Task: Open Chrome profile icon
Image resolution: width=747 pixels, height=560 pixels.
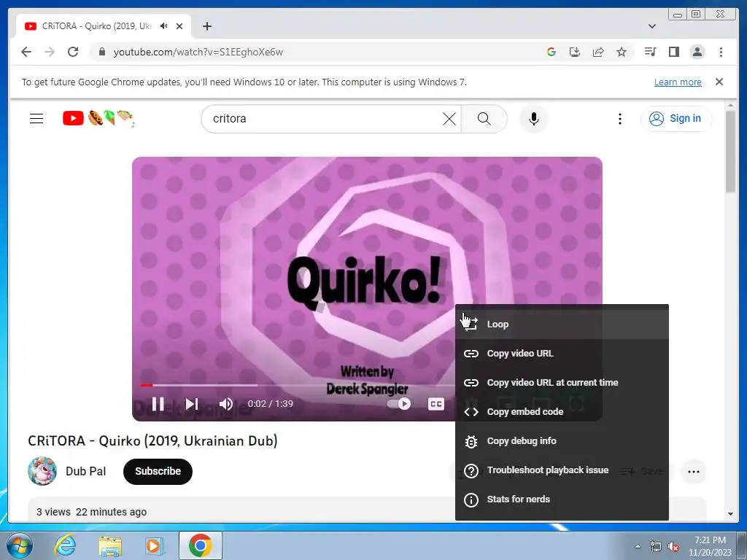Action: pyautogui.click(x=697, y=52)
